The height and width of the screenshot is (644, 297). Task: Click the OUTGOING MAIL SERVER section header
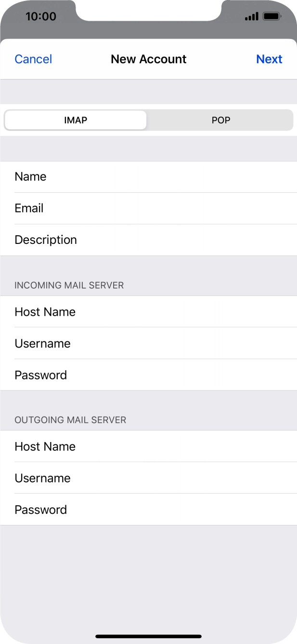coord(70,420)
